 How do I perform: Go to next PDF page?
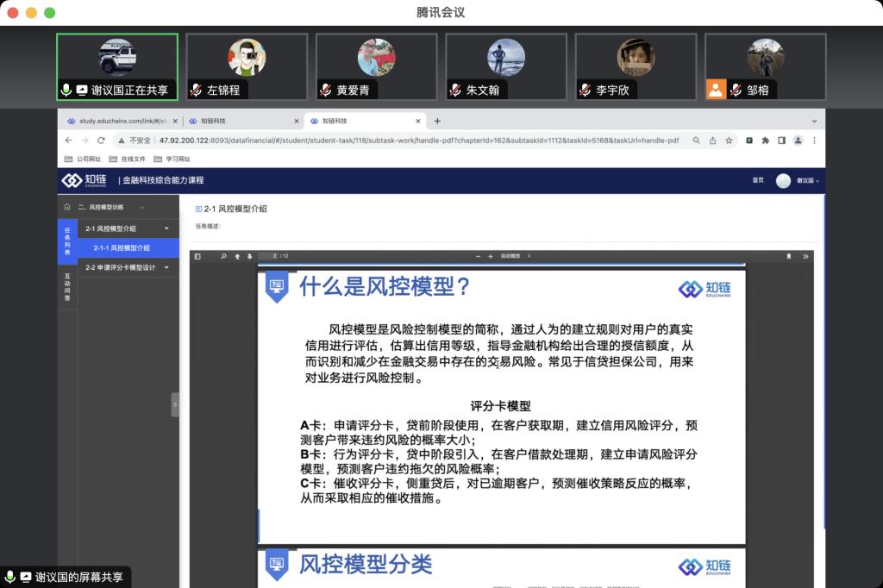[250, 256]
